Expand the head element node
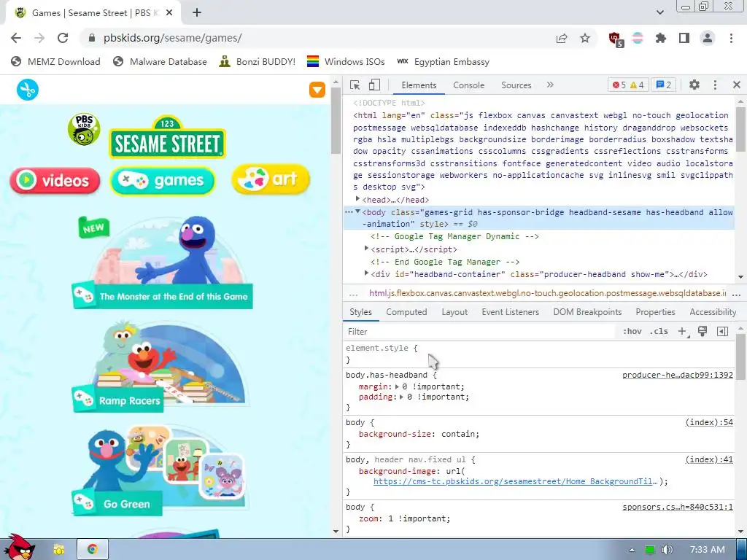747x560 pixels. coord(357,199)
